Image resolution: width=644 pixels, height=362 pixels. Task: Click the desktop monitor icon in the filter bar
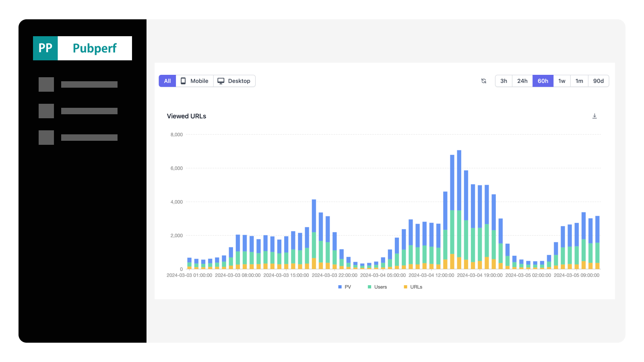pos(221,81)
